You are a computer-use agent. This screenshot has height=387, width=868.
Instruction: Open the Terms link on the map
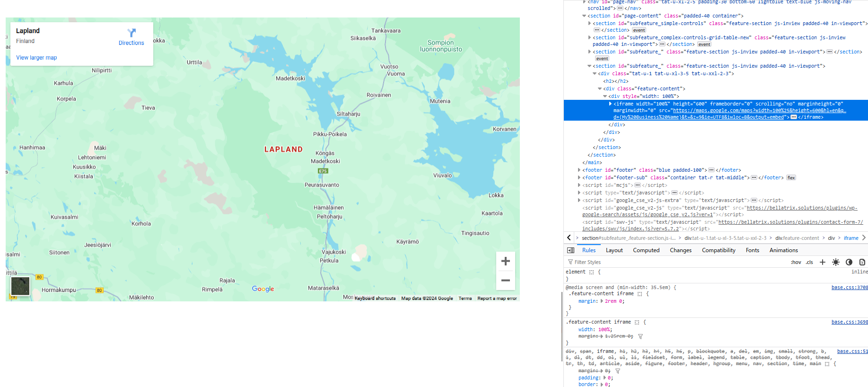point(465,299)
